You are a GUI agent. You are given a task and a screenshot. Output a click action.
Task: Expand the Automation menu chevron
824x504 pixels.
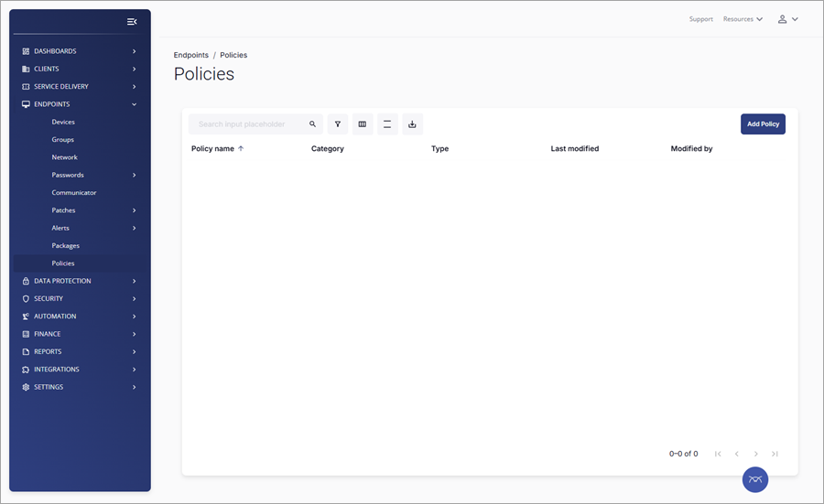(x=134, y=316)
